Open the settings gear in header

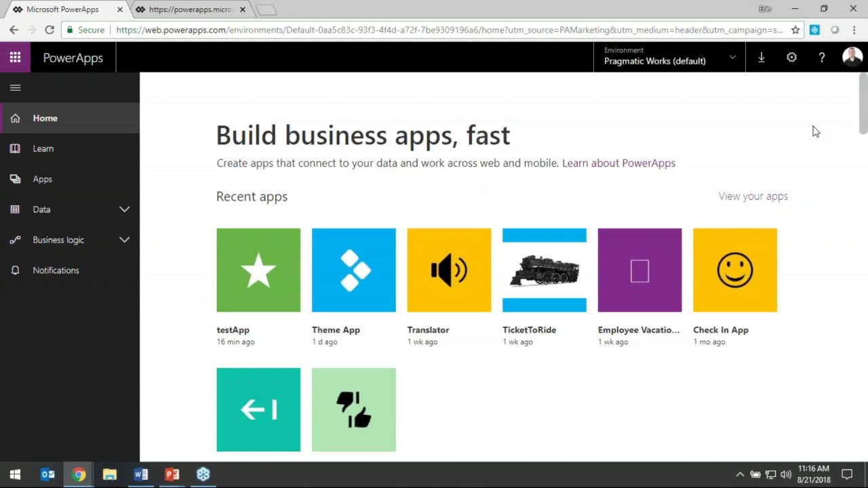pos(791,58)
